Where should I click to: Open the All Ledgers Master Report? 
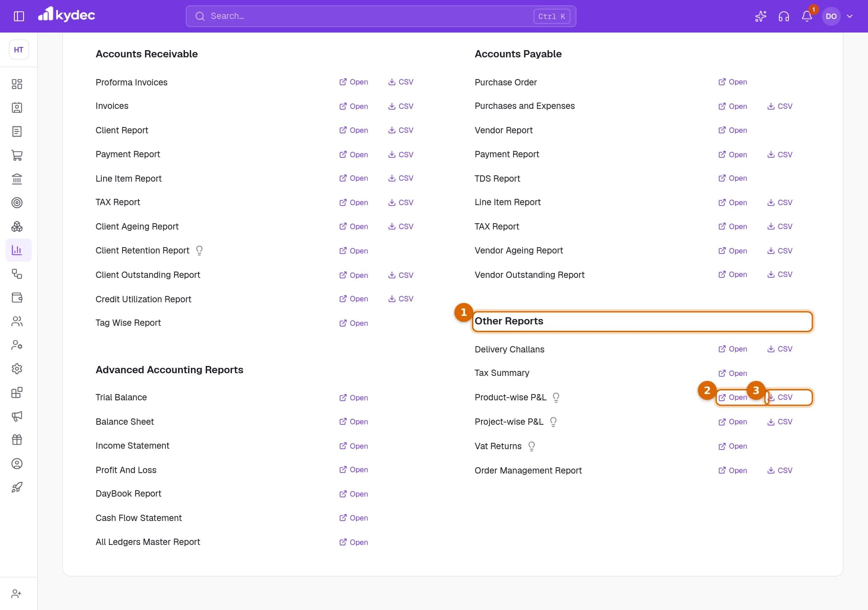pyautogui.click(x=354, y=543)
